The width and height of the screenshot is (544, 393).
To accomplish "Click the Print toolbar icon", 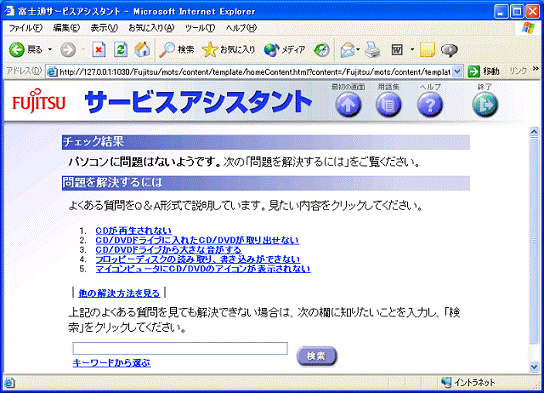I will tap(373, 50).
